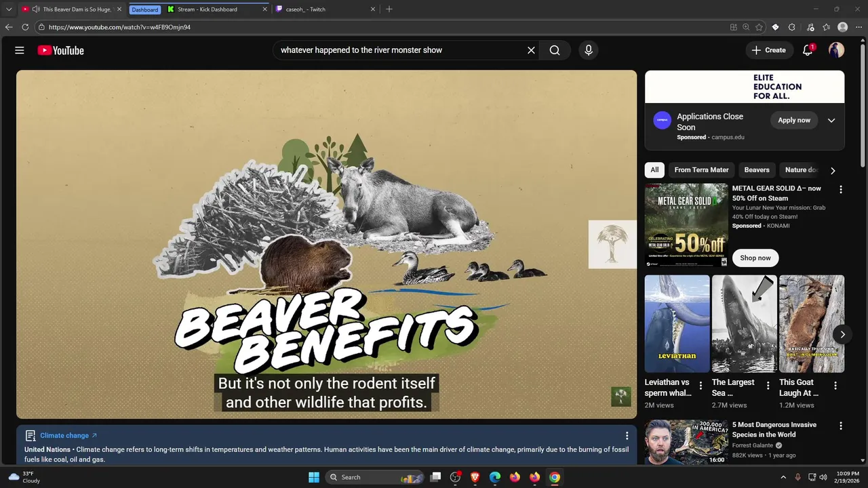The width and height of the screenshot is (868, 488).
Task: Click Apply now on the campus.edu ad
Action: 794,120
